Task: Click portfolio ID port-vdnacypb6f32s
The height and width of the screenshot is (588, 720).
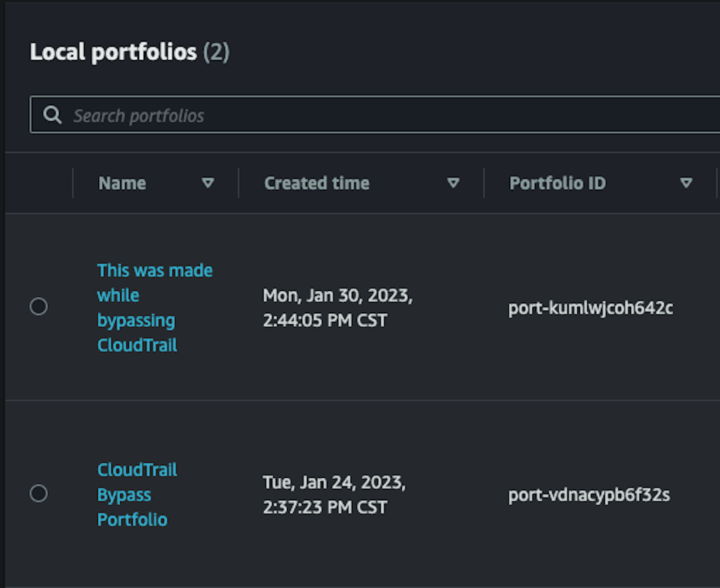Action: [x=589, y=495]
